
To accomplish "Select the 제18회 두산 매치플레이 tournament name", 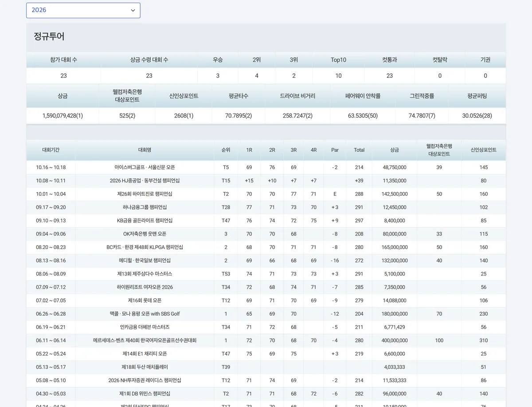I will (145, 367).
